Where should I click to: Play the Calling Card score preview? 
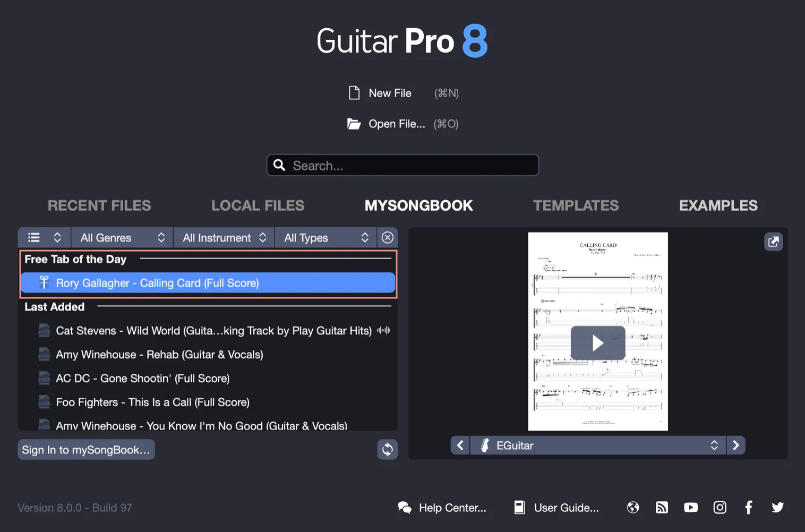tap(598, 343)
